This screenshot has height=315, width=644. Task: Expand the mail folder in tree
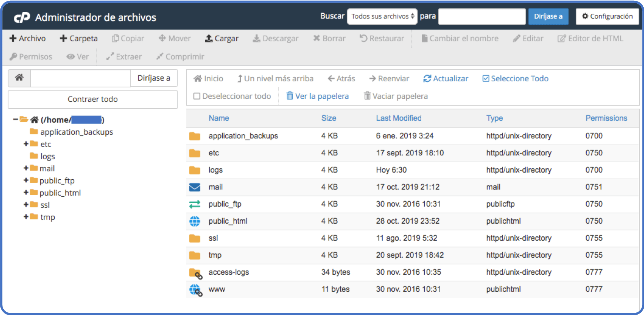pyautogui.click(x=26, y=168)
